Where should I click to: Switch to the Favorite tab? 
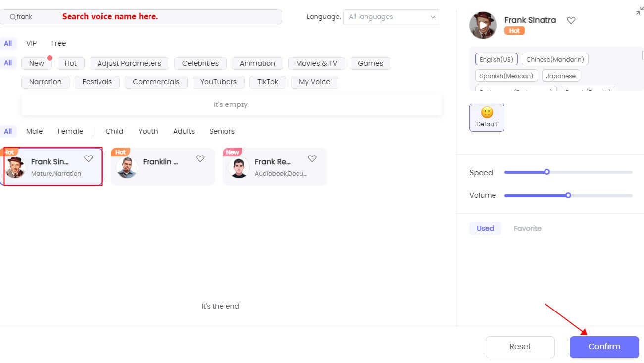(528, 228)
